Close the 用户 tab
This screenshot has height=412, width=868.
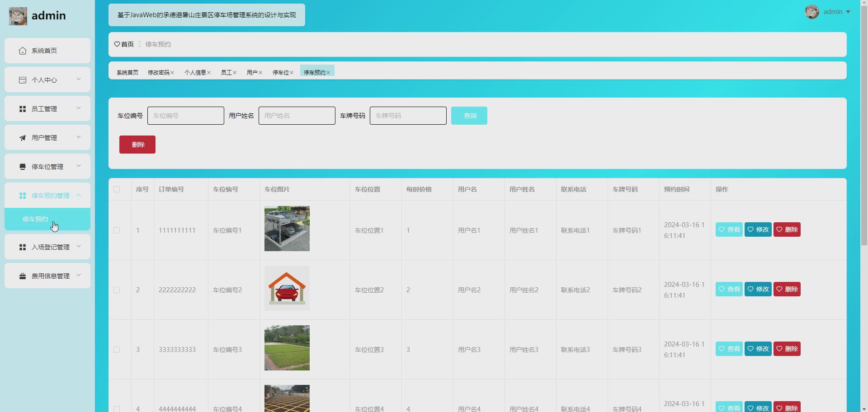coord(260,73)
